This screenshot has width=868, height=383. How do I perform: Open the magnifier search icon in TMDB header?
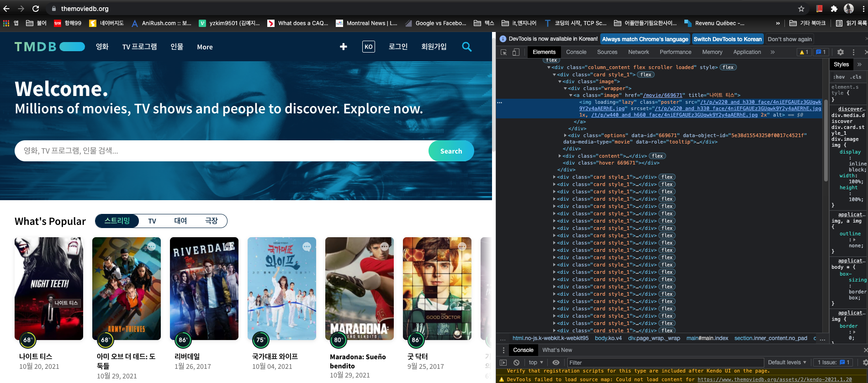(x=466, y=47)
